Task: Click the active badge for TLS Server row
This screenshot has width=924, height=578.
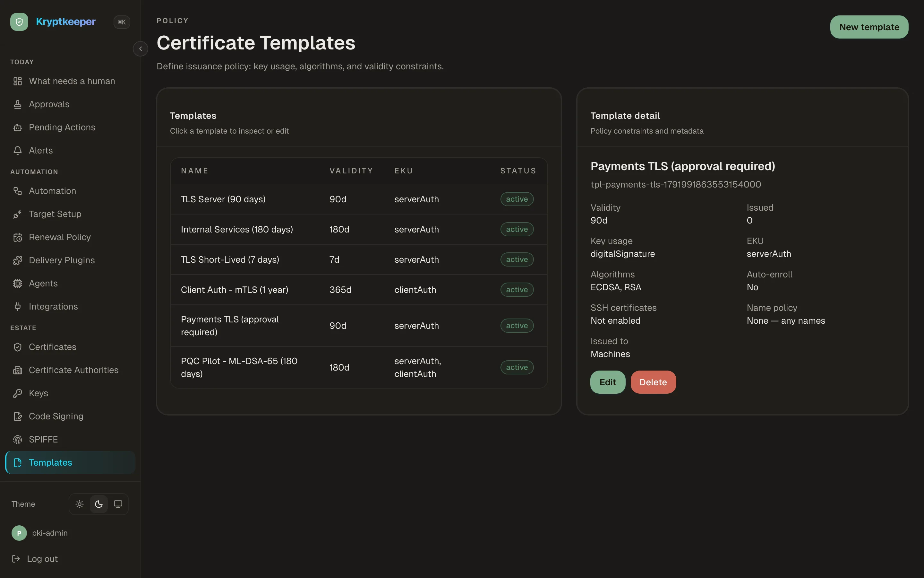Action: coord(517,199)
